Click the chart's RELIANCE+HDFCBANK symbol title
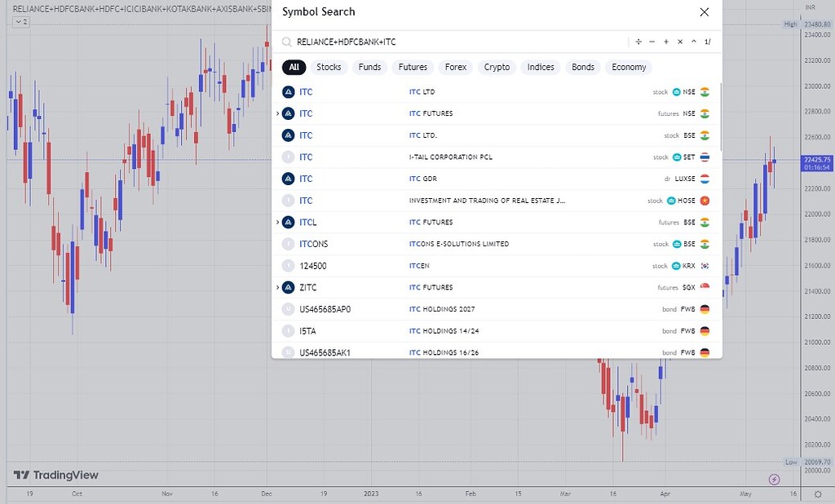Viewport: 835px width, 504px height. coord(141,9)
